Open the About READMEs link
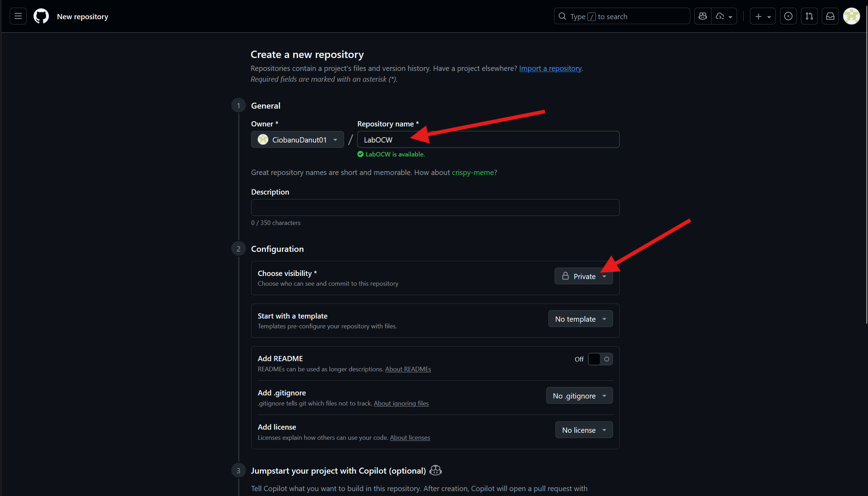This screenshot has width=868, height=496. (408, 369)
